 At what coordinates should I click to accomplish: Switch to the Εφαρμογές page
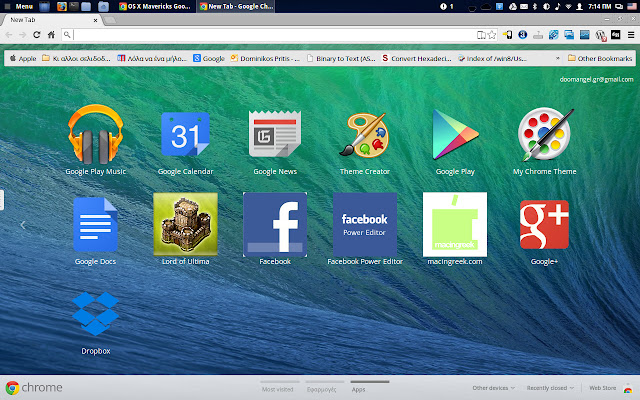point(322,389)
